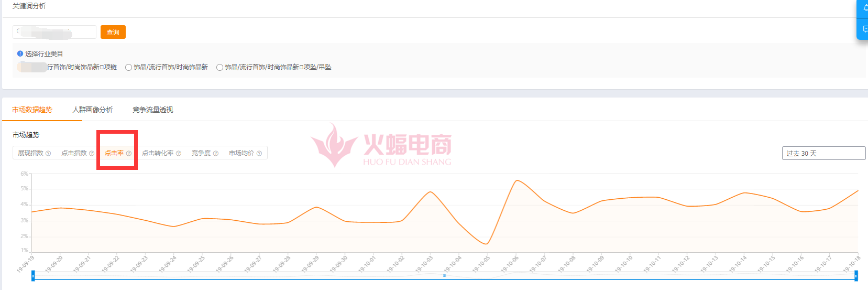Click help icon beside 点击指数
Screen dimensions: 868x290
click(x=92, y=154)
